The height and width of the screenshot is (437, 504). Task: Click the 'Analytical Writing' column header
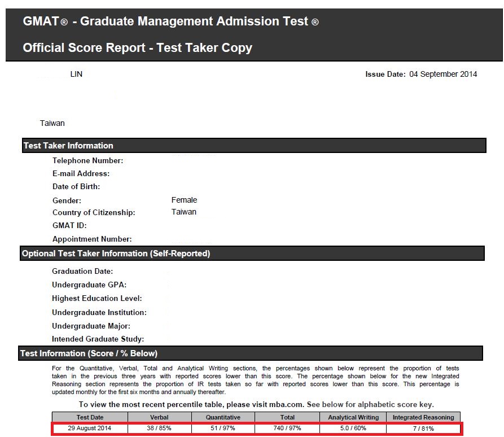353,417
